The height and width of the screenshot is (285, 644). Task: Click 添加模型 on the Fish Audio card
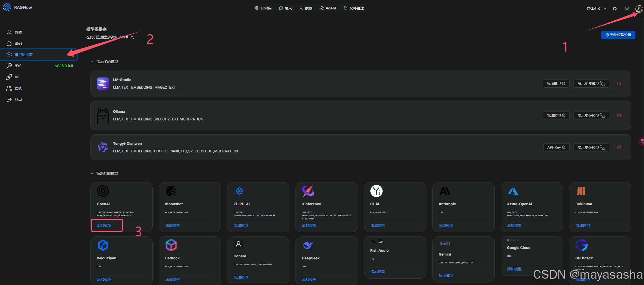[x=377, y=272]
